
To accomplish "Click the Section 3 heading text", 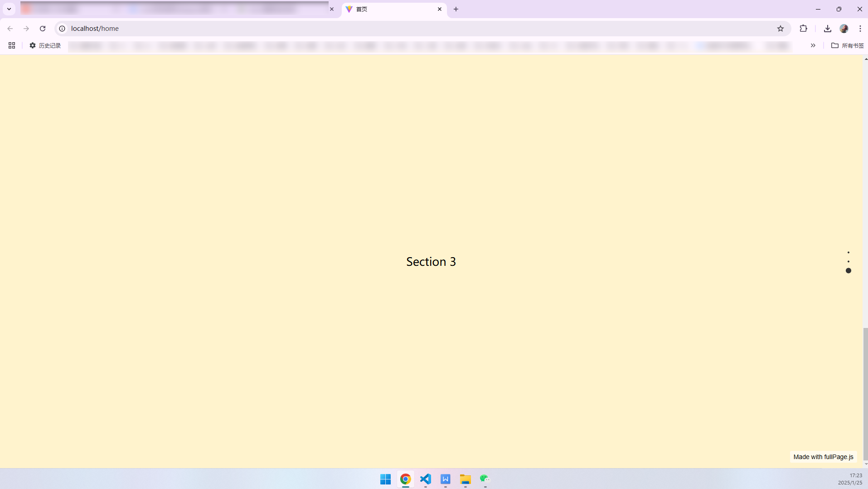I will pyautogui.click(x=431, y=262).
